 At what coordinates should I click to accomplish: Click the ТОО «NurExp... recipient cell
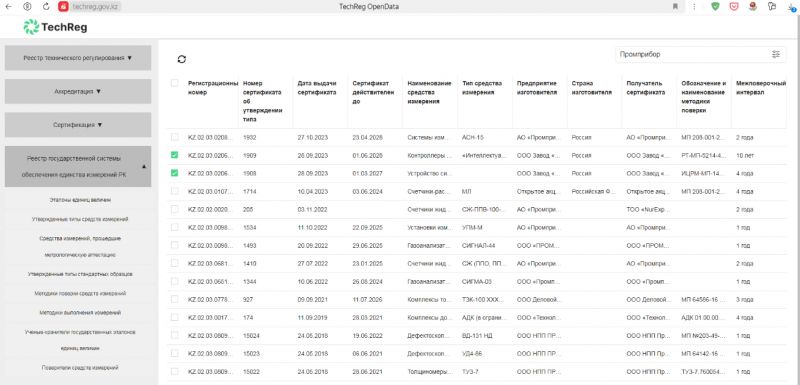point(647,210)
